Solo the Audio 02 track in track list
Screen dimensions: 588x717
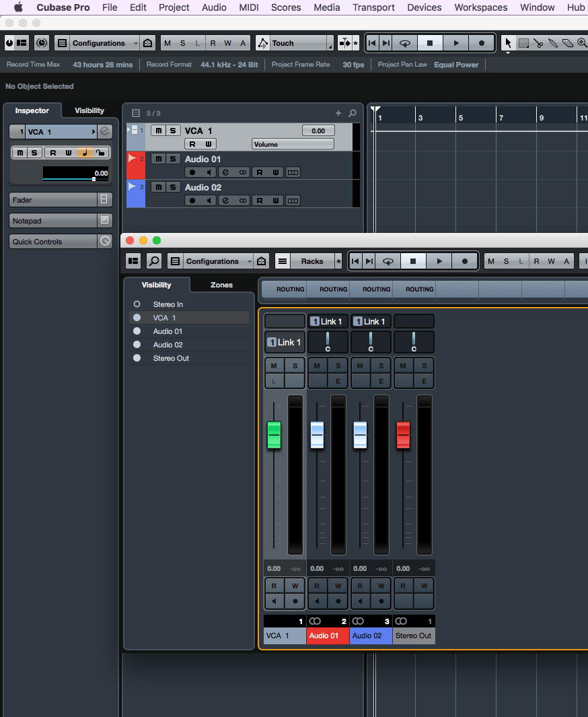tap(173, 187)
